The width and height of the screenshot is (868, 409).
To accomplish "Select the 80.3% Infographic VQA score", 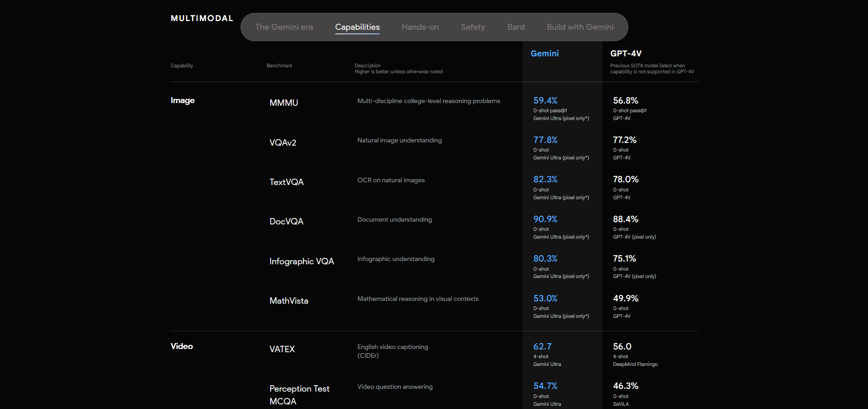I will pyautogui.click(x=545, y=258).
